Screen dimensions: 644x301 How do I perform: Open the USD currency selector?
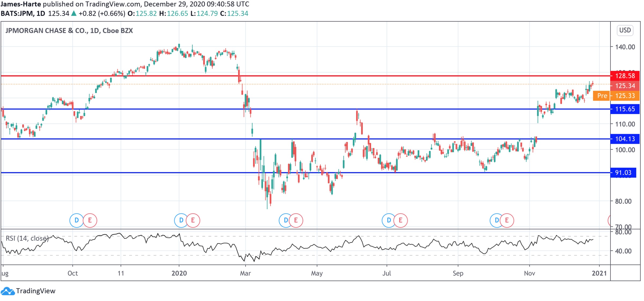[x=625, y=30]
